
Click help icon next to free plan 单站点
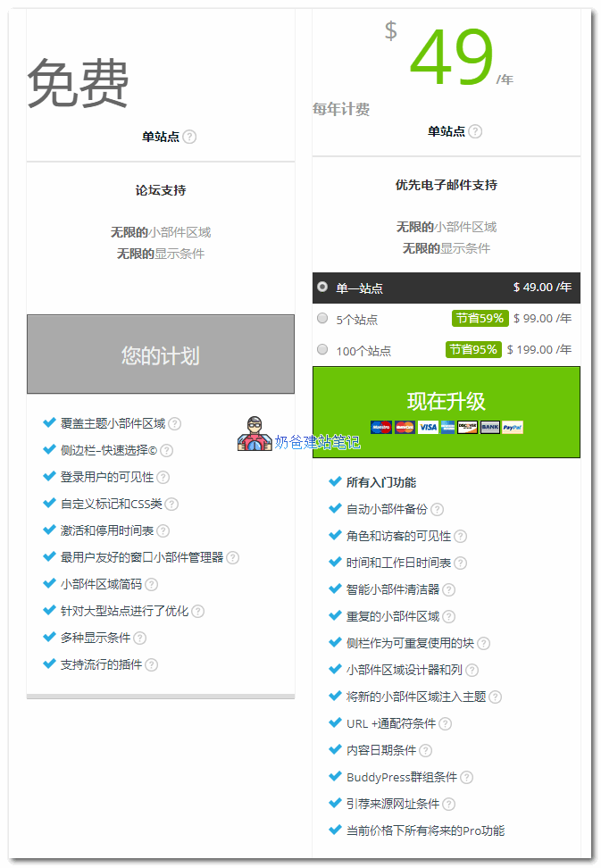click(189, 137)
